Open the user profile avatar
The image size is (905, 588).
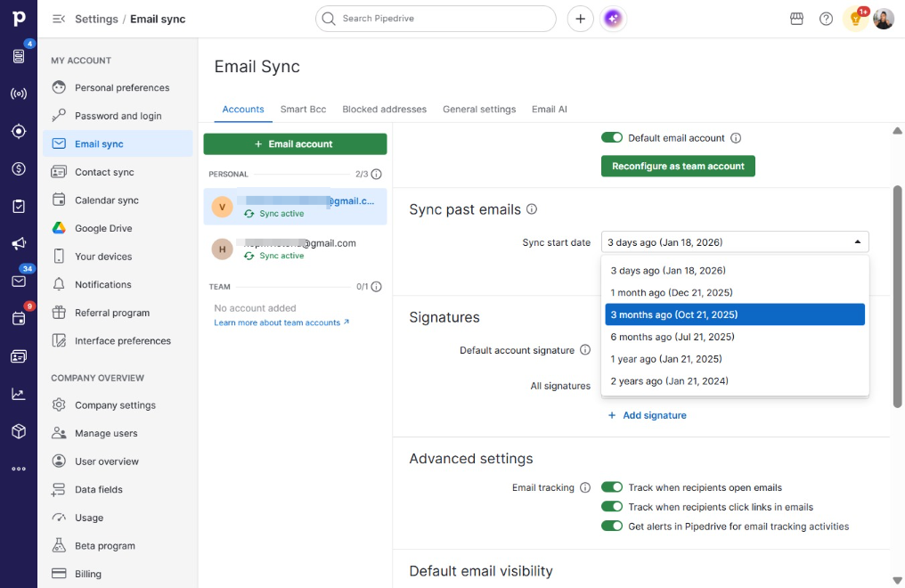[x=884, y=19]
